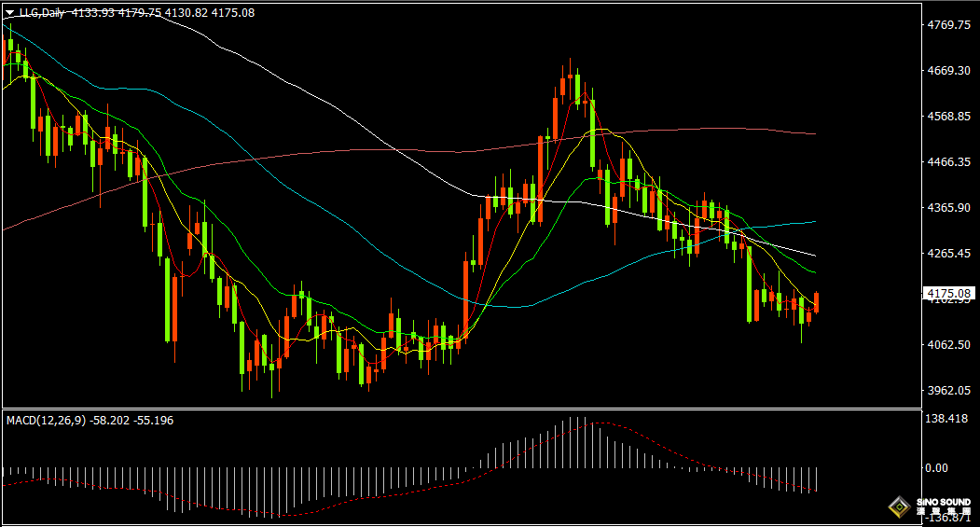980x527 pixels.
Task: Click the MACD(12,26,9) indicator label
Action: pyautogui.click(x=47, y=421)
